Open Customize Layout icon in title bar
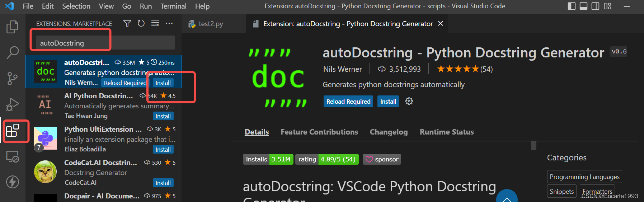This screenshot has height=202, width=644. click(x=607, y=6)
